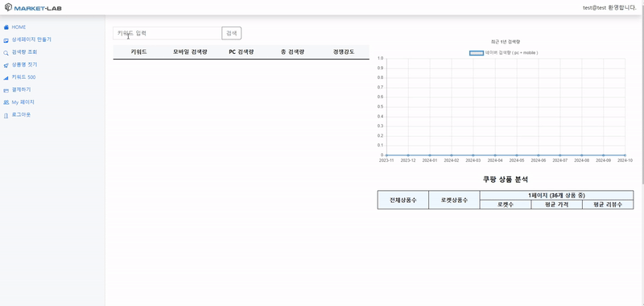Click the 검색 button
The height and width of the screenshot is (306, 644).
pos(232,33)
